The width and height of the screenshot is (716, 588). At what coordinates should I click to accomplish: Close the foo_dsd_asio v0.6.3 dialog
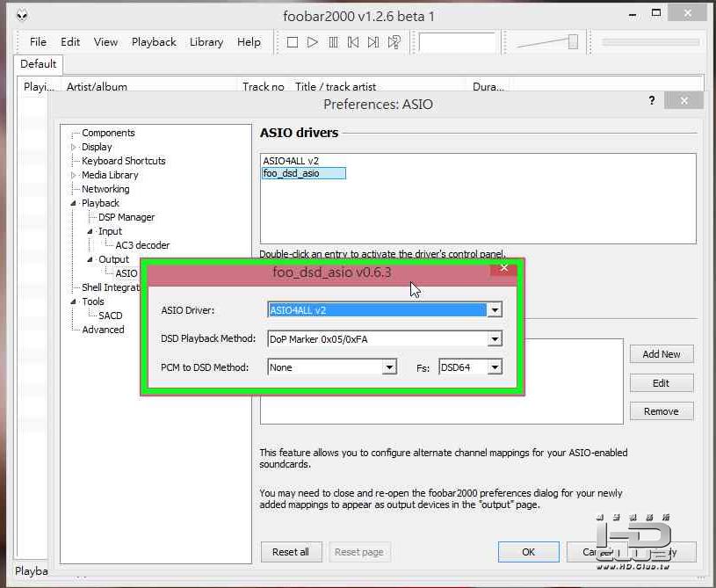[x=503, y=268]
